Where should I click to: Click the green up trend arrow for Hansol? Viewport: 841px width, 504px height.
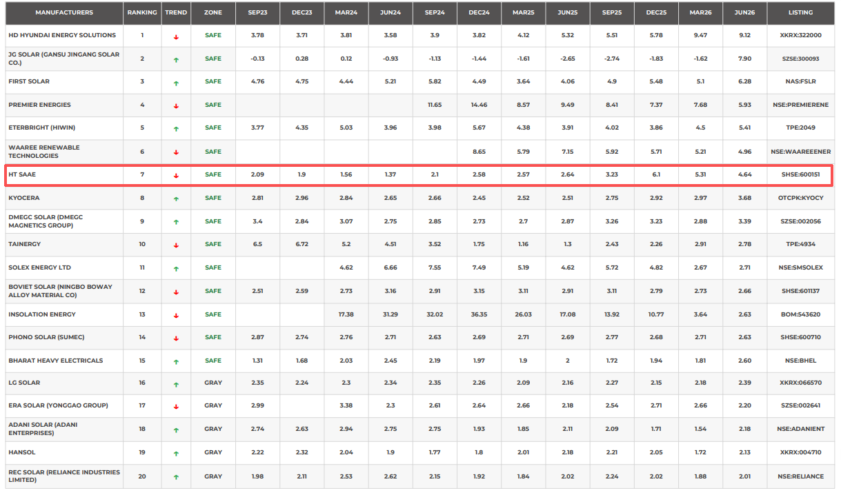(176, 453)
